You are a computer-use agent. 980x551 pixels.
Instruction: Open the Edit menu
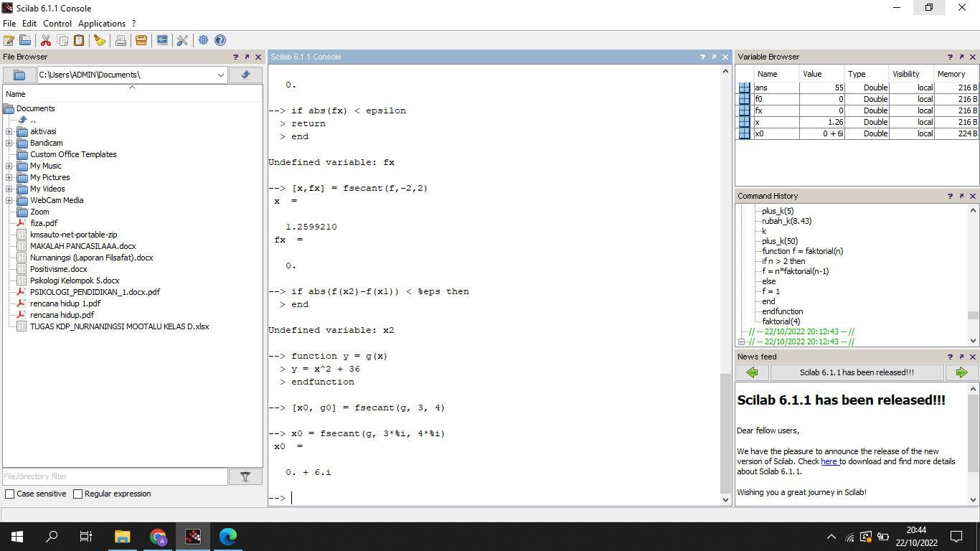[29, 24]
